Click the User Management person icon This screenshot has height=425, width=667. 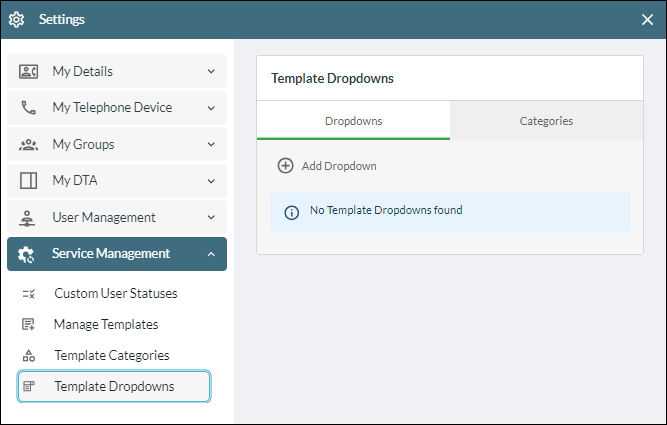pyautogui.click(x=27, y=218)
